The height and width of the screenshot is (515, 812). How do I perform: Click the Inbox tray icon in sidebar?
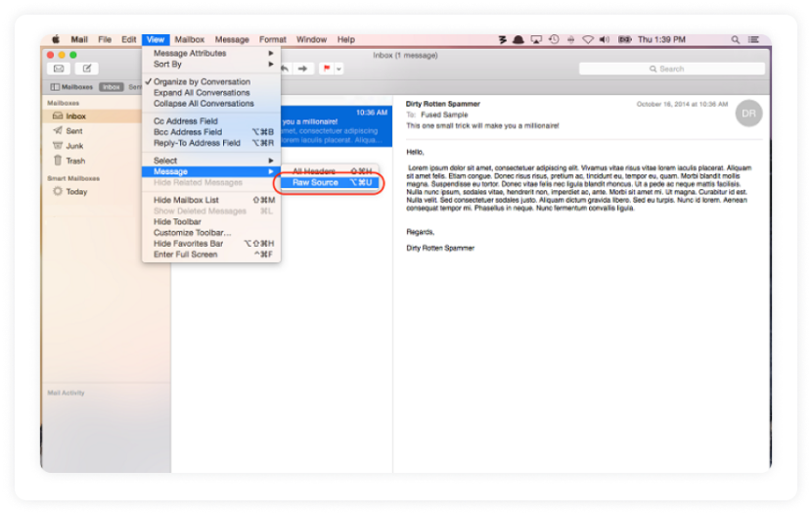(58, 117)
